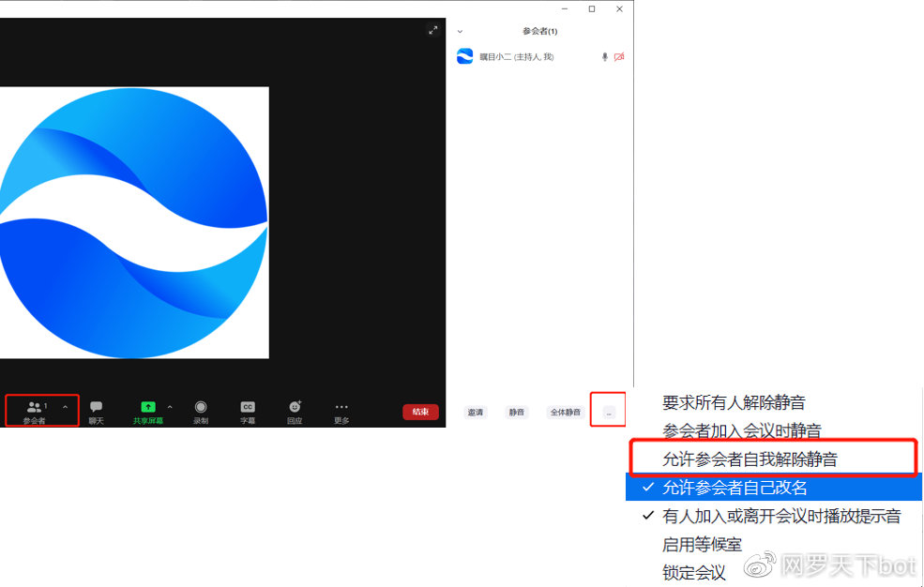Enter full screen on the video view

tap(433, 30)
